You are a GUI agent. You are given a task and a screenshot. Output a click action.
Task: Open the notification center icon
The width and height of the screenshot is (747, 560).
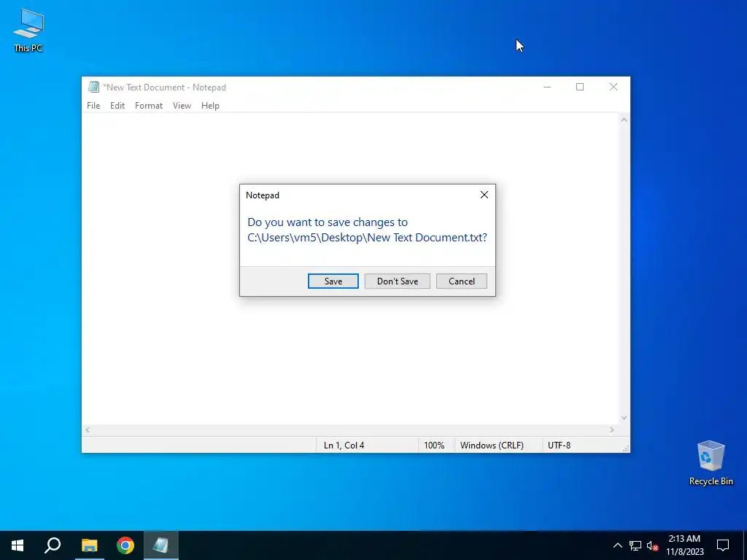click(x=723, y=545)
